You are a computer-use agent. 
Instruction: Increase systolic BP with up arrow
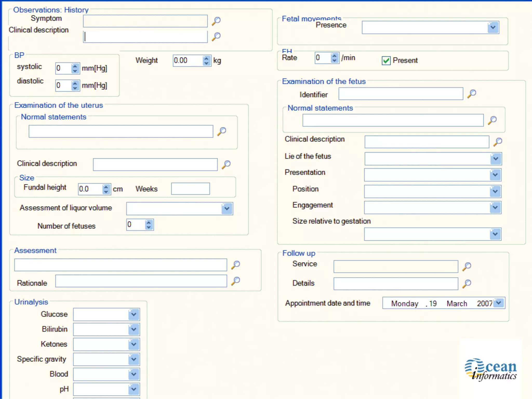pyautogui.click(x=75, y=66)
